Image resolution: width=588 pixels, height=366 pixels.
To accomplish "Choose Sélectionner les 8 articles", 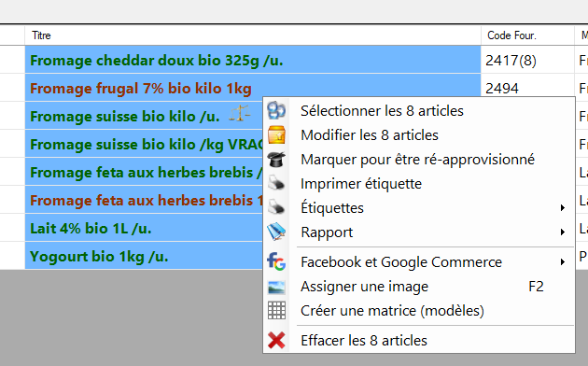I will coord(419,110).
